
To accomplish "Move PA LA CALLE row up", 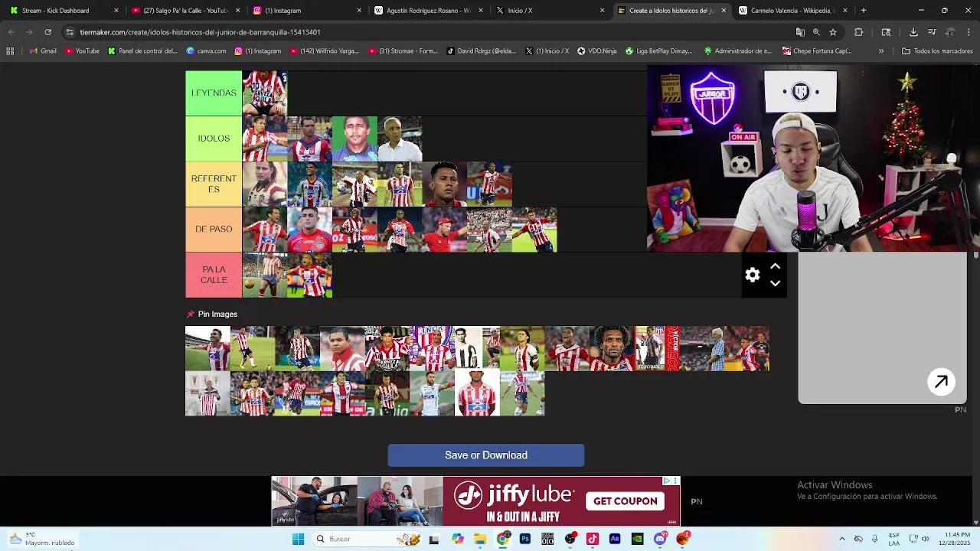I will click(x=775, y=266).
